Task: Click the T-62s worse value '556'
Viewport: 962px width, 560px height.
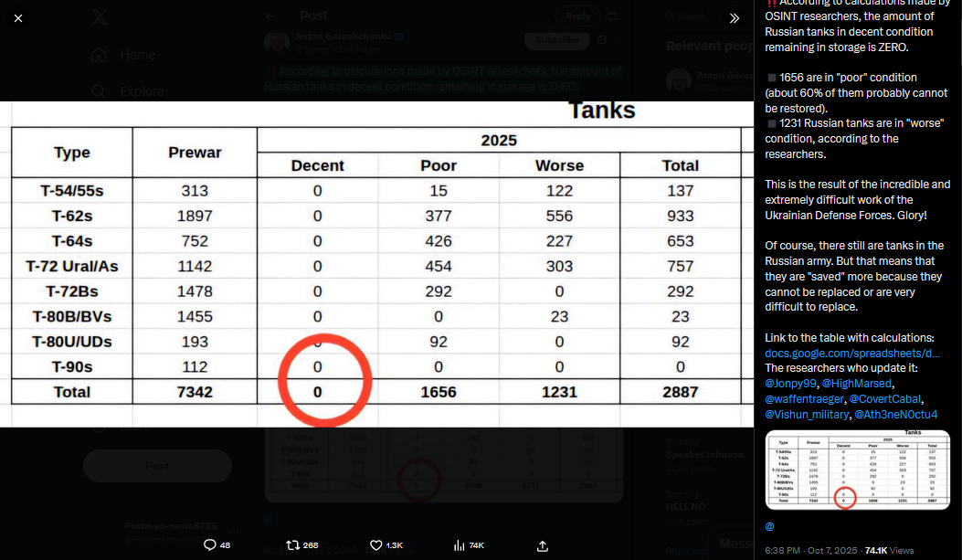Action: [559, 216]
